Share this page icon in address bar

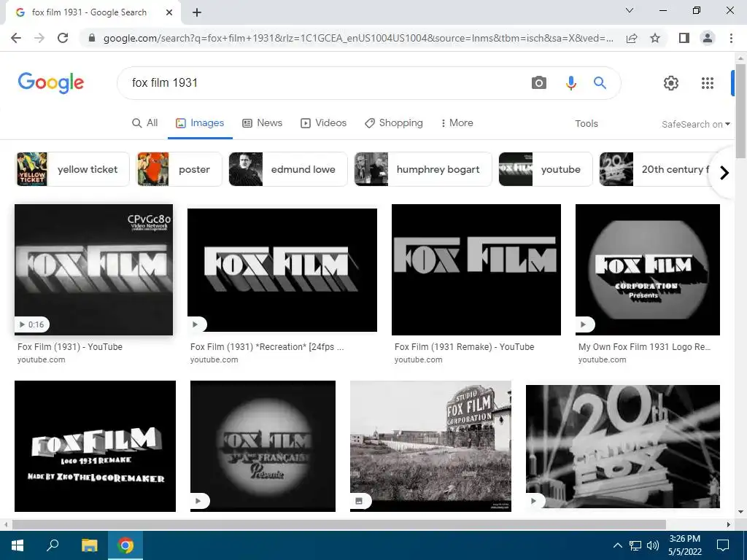(x=632, y=38)
